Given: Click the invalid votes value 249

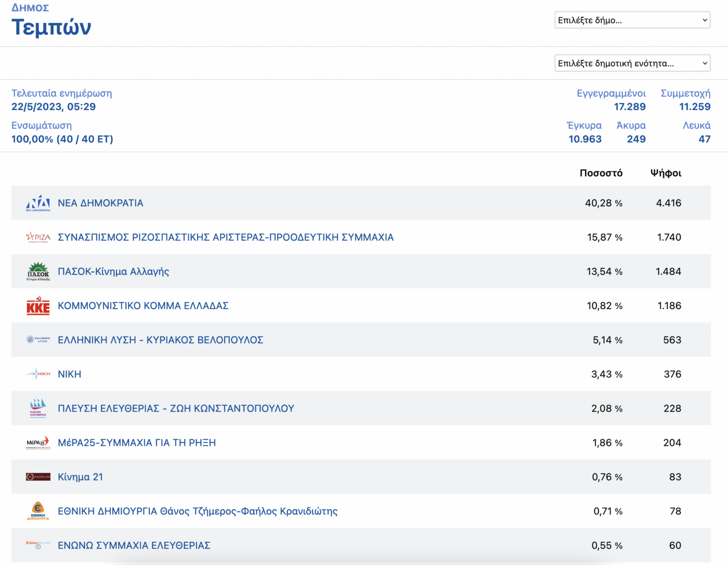Looking at the screenshot, I should (x=636, y=139).
